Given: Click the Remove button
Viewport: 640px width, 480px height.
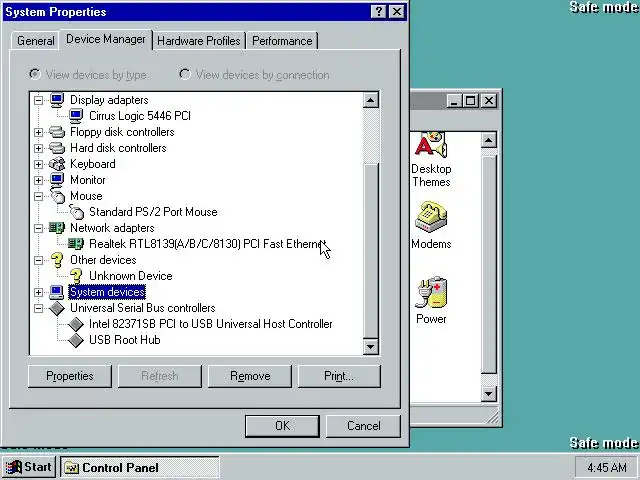Looking at the screenshot, I should [x=250, y=376].
